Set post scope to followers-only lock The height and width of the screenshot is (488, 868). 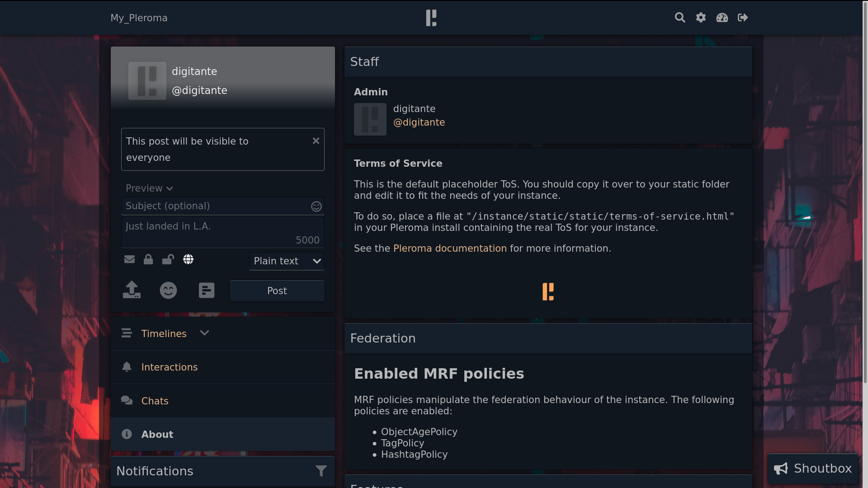pyautogui.click(x=148, y=259)
